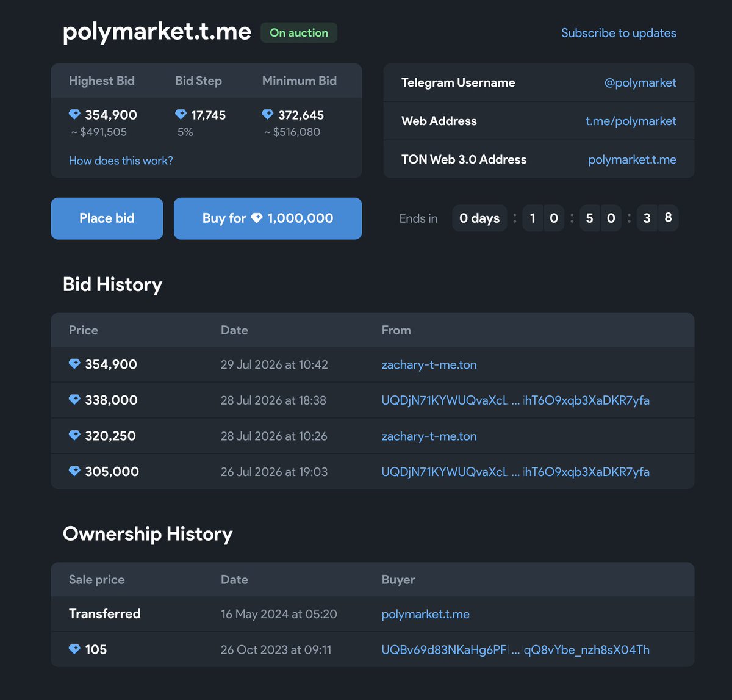Open the @polymarket Telegram username link
The image size is (732, 700).
tap(640, 82)
